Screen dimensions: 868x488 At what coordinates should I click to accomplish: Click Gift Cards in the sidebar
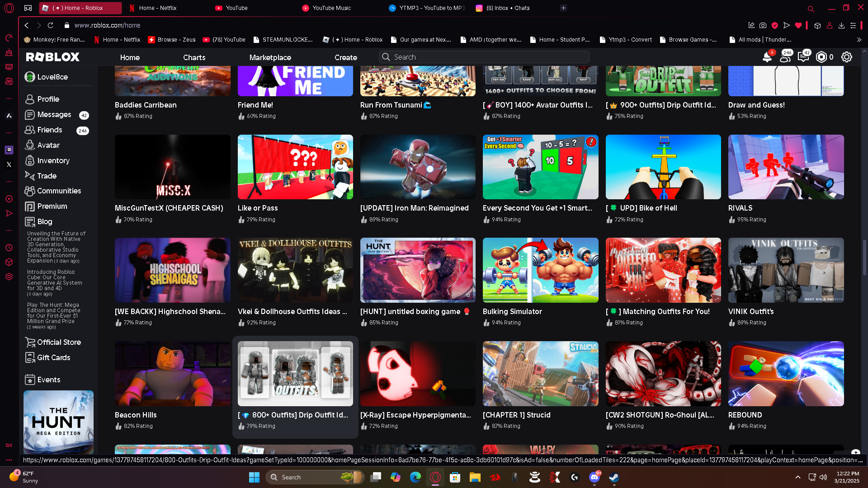coord(53,357)
